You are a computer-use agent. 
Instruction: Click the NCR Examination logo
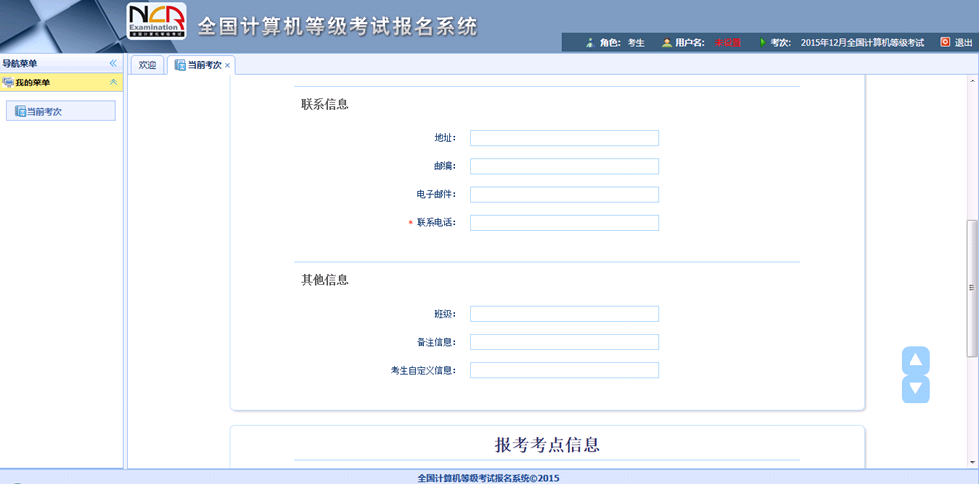click(156, 21)
